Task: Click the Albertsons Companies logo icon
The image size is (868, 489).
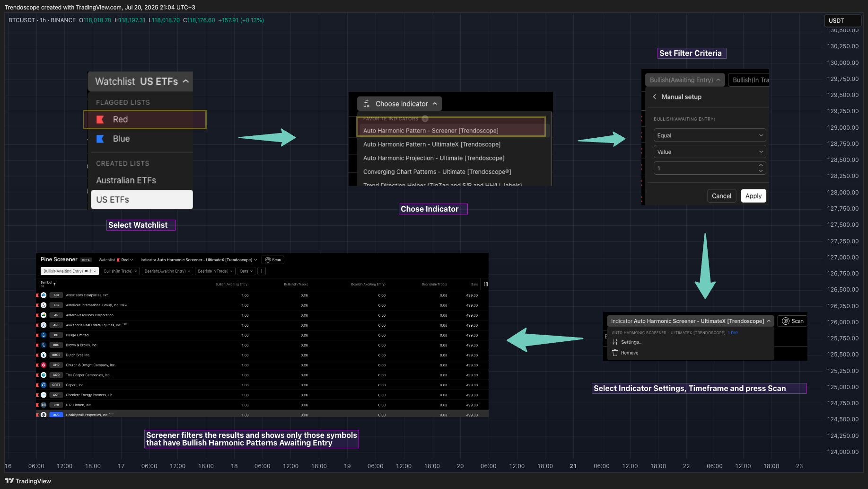Action: tap(44, 295)
